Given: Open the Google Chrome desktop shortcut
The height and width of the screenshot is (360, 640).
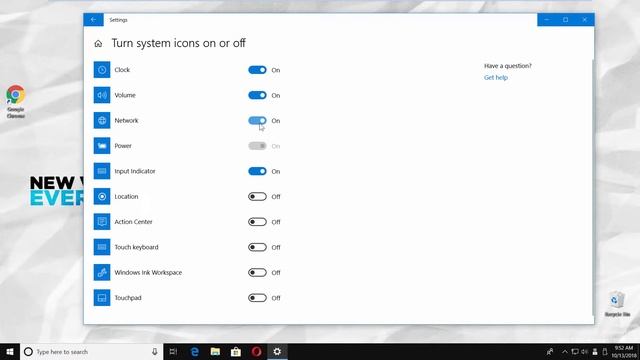Looking at the screenshot, I should pos(16,102).
